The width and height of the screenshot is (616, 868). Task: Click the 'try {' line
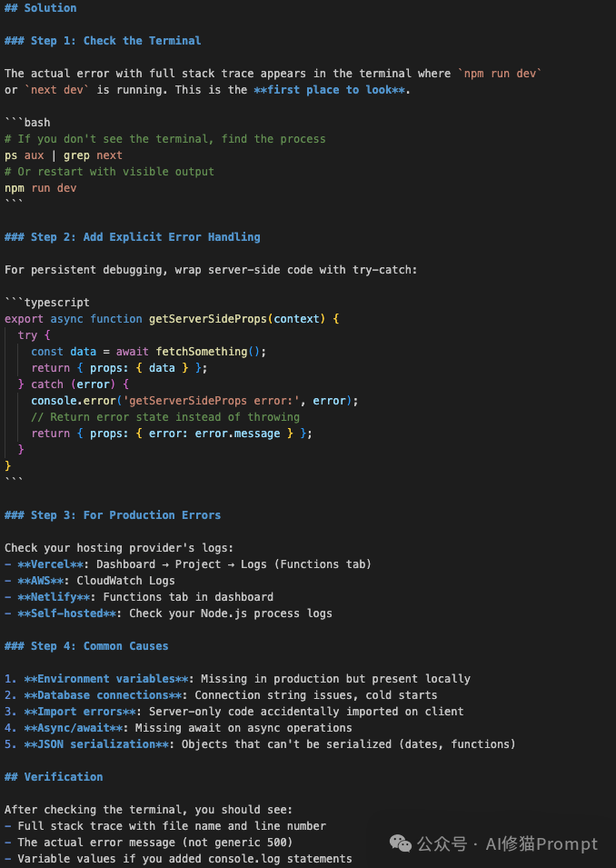tap(34, 334)
